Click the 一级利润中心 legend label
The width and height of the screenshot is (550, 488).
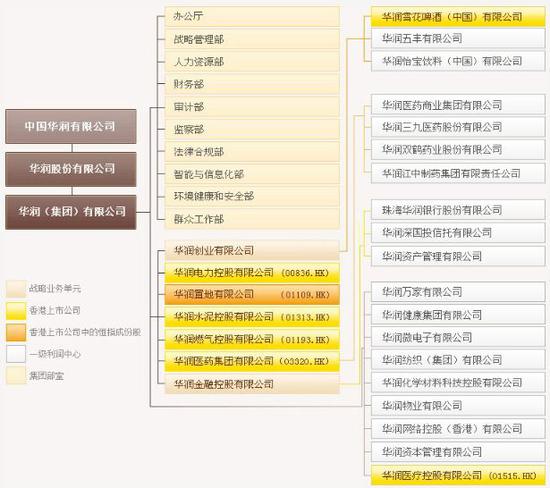[x=55, y=354]
